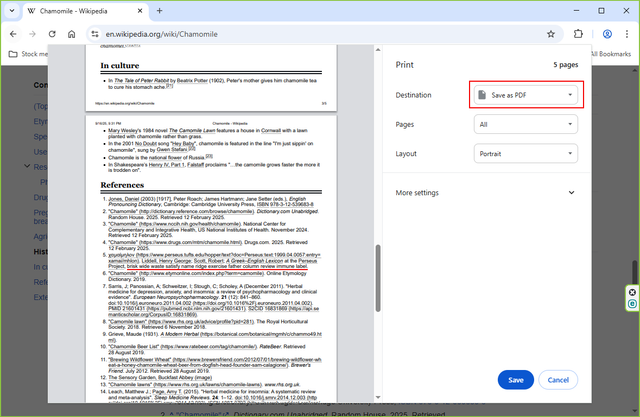The height and width of the screenshot is (417, 640).
Task: Click the Camomile lawn RHS reference
Action: [208, 324]
